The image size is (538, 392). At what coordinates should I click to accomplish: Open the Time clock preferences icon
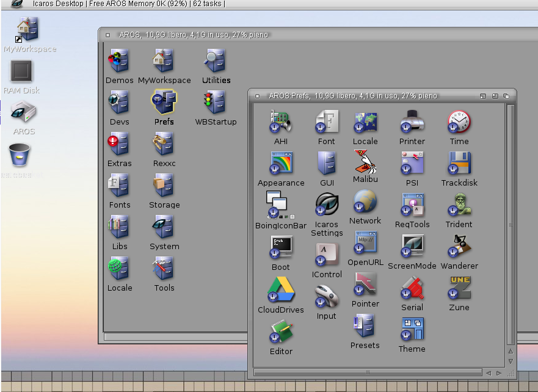(459, 121)
